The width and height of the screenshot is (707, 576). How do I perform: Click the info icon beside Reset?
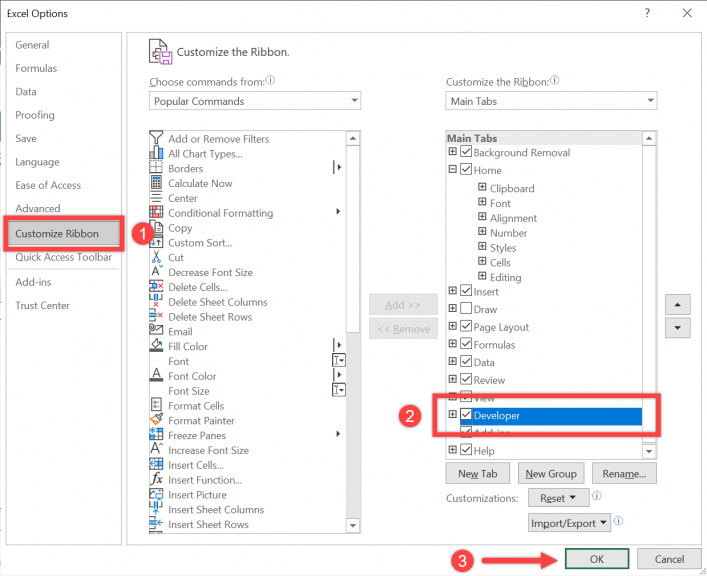597,496
